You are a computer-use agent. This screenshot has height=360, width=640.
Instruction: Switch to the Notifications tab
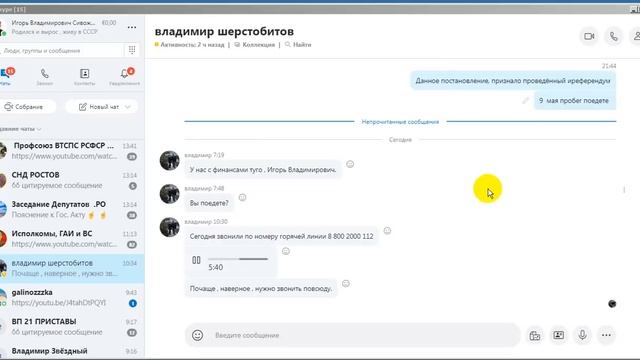pos(124,76)
